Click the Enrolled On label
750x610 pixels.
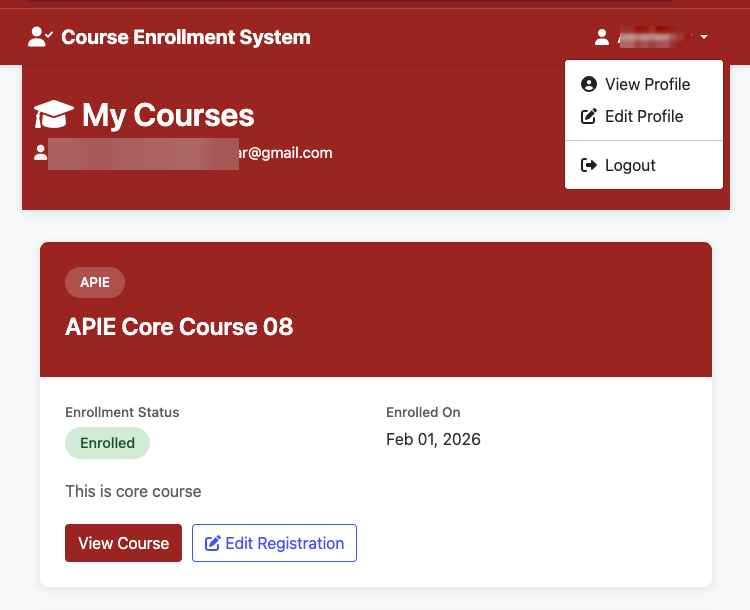pyautogui.click(x=423, y=412)
